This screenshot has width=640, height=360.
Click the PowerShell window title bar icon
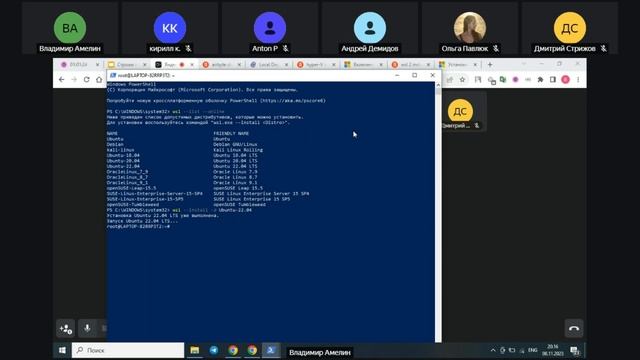pos(113,76)
